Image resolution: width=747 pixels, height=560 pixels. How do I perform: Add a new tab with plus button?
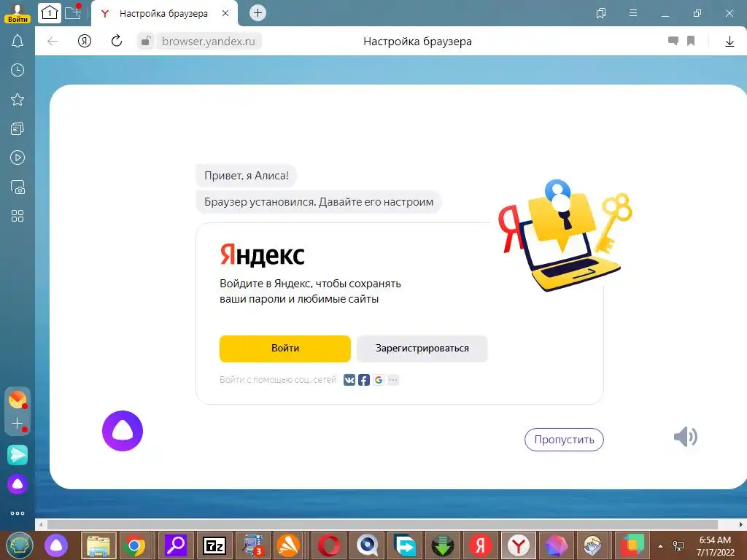258,13
